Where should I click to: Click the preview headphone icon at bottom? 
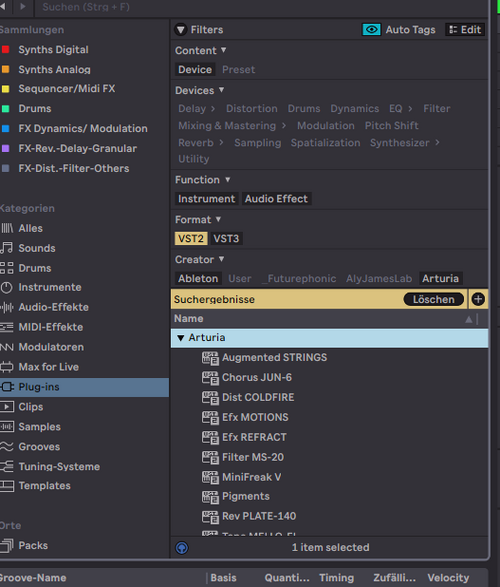(x=182, y=548)
